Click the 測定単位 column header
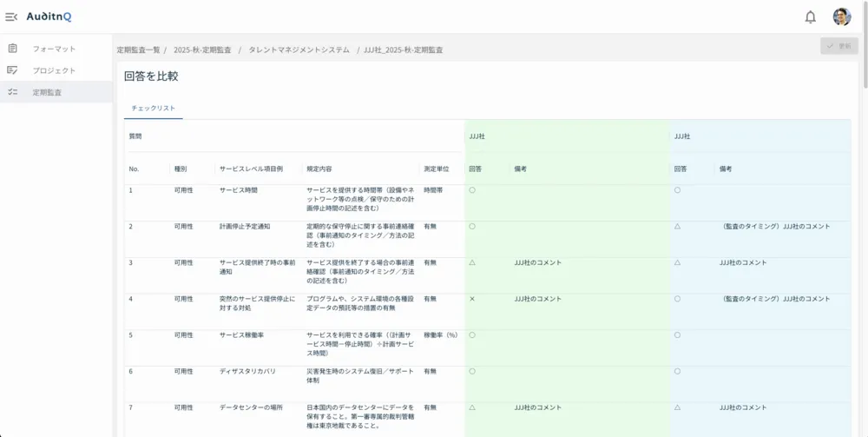 click(x=437, y=169)
